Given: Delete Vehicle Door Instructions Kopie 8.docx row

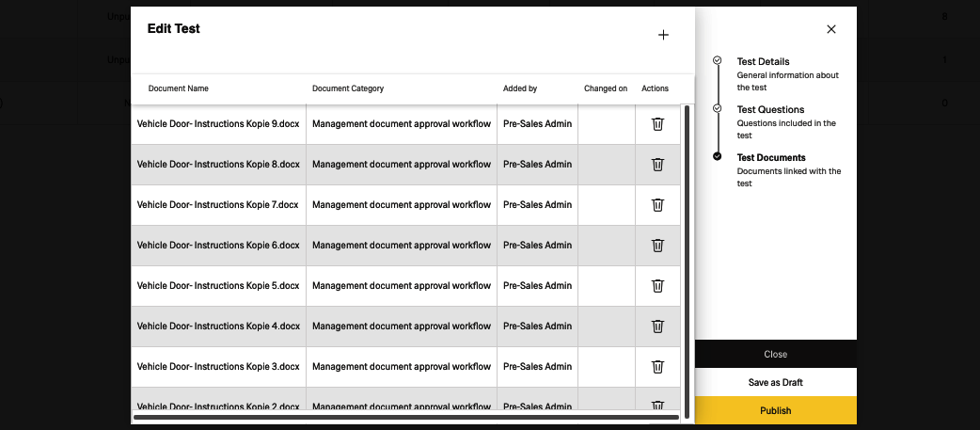Looking at the screenshot, I should (658, 165).
